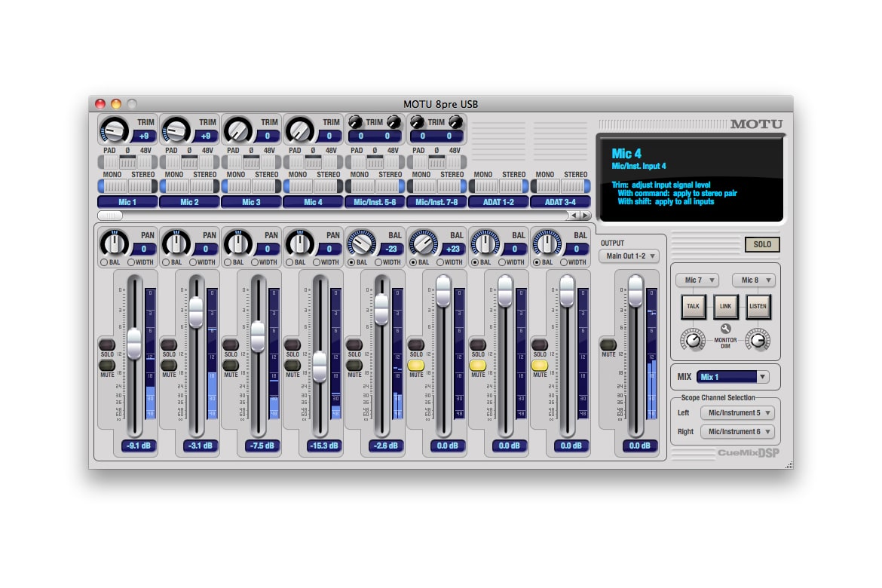Open the Left scope channel Mic/Instrument 5 dropdown
This screenshot has width=882, height=588.
(x=737, y=412)
